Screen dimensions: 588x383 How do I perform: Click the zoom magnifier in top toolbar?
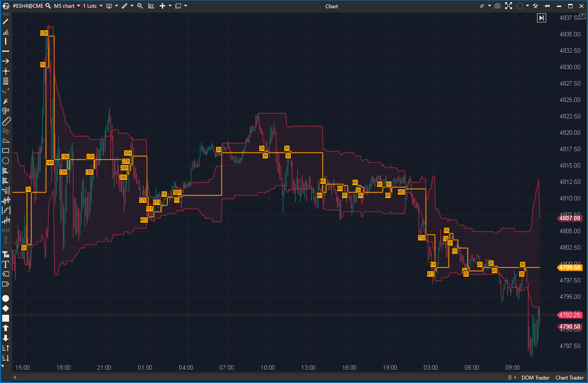[x=140, y=6]
